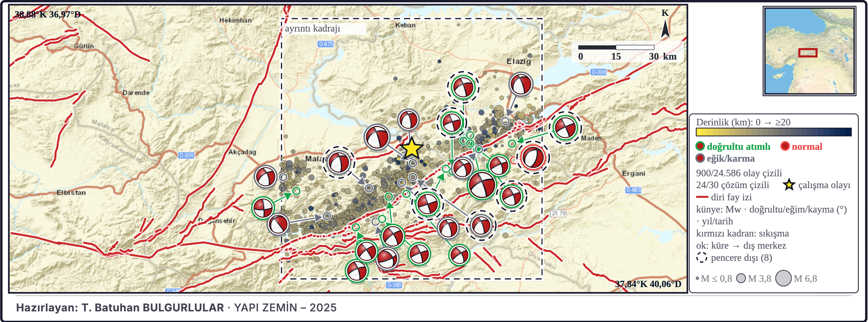The height and width of the screenshot is (322, 868).
Task: Click the 'Ergani' town label
Action: pyautogui.click(x=634, y=173)
